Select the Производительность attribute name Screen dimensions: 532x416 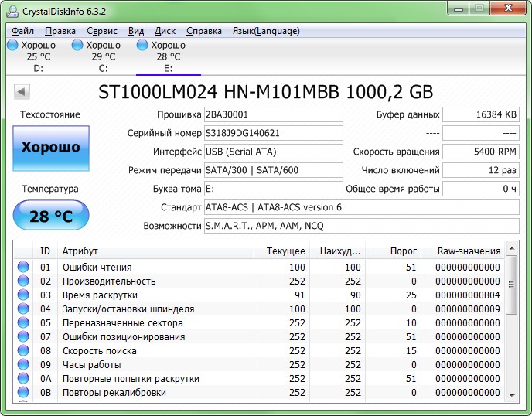(x=109, y=281)
